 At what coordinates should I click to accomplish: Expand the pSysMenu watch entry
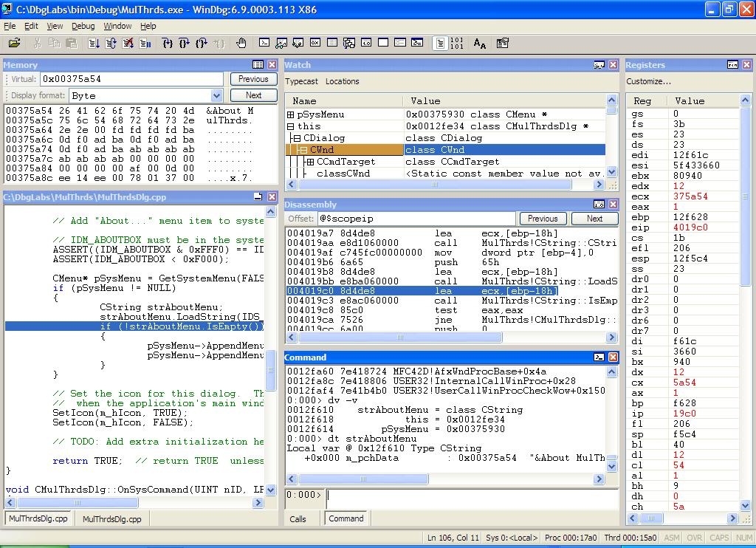[x=290, y=114]
